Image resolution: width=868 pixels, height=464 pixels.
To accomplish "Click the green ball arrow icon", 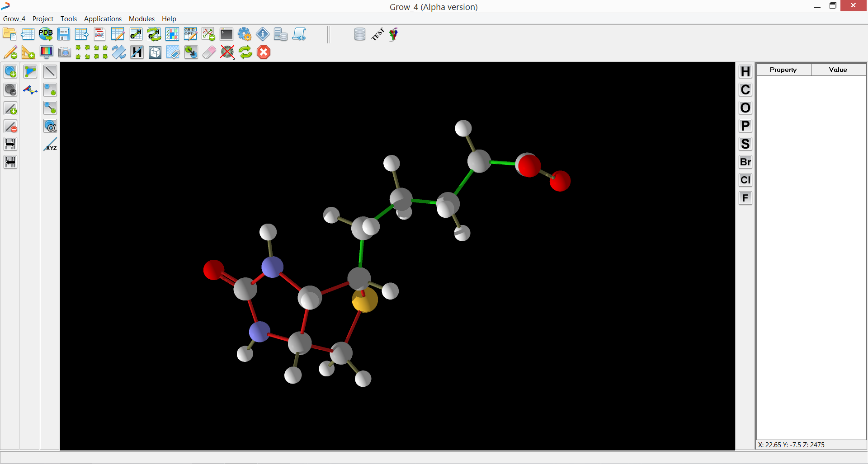I will click(191, 52).
